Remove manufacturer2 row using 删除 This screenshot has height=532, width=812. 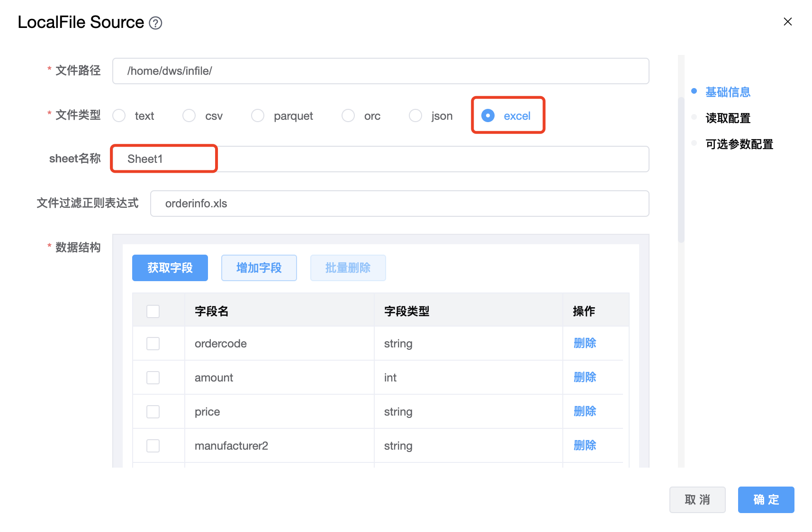pos(585,445)
